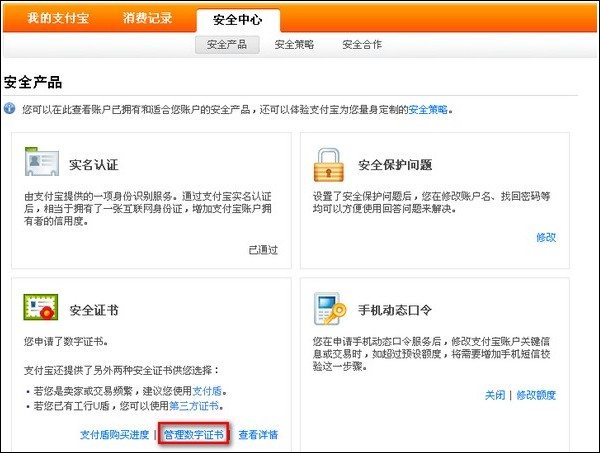Follow the 安全策略 link in the info text
This screenshot has height=453, width=600.
click(x=429, y=108)
